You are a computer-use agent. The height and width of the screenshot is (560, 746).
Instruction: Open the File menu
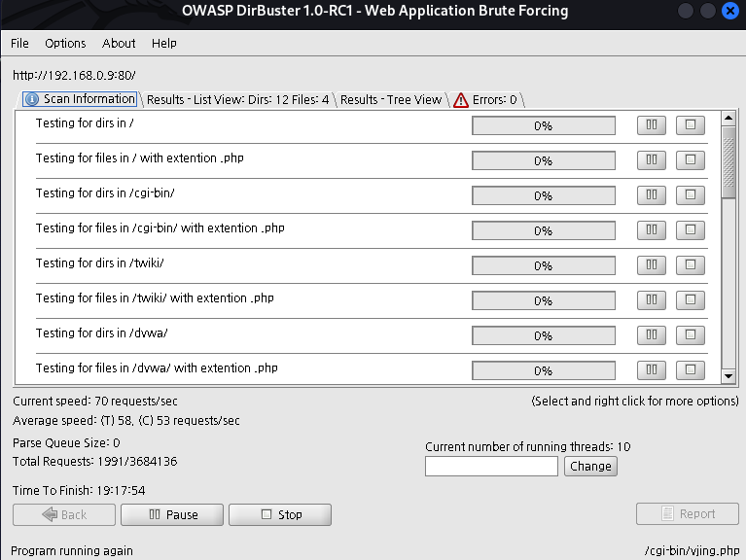click(x=19, y=43)
